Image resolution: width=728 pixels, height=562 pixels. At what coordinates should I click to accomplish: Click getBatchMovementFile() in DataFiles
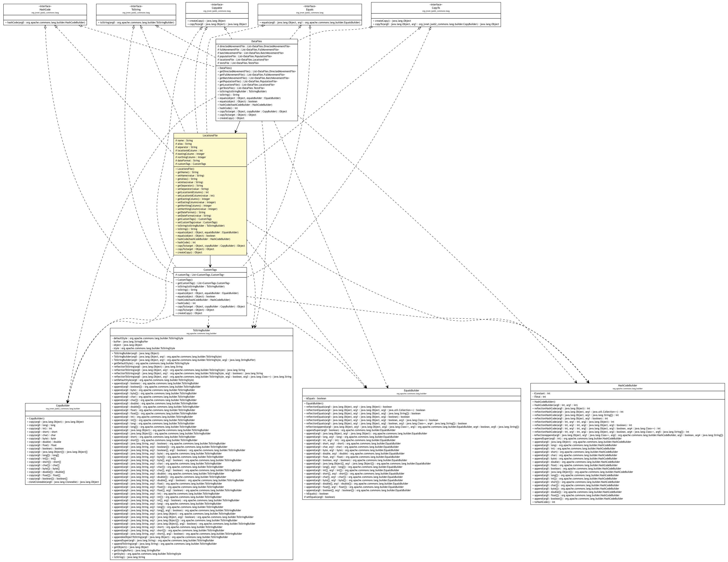253,78
